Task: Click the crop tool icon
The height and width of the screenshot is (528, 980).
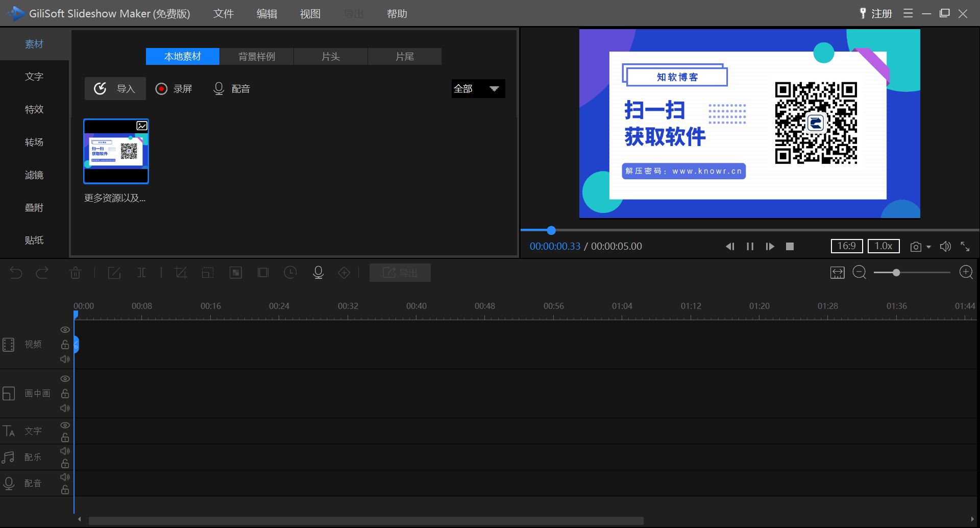Action: [181, 273]
